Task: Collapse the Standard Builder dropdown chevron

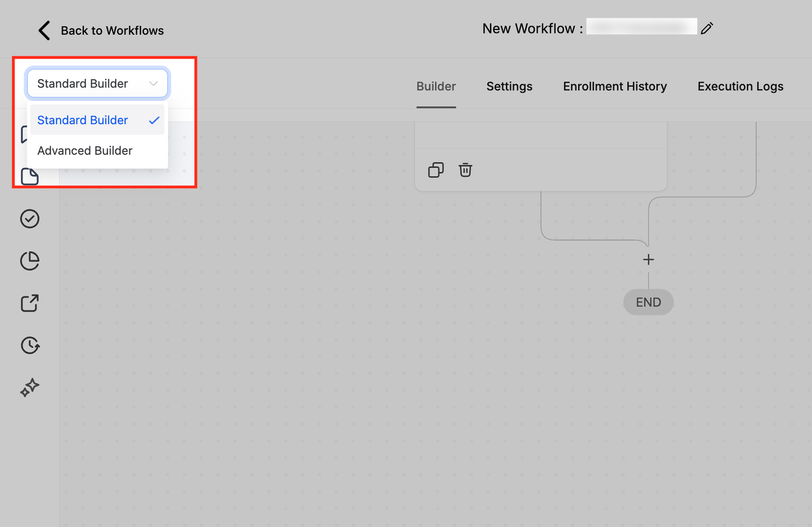Action: coord(153,83)
